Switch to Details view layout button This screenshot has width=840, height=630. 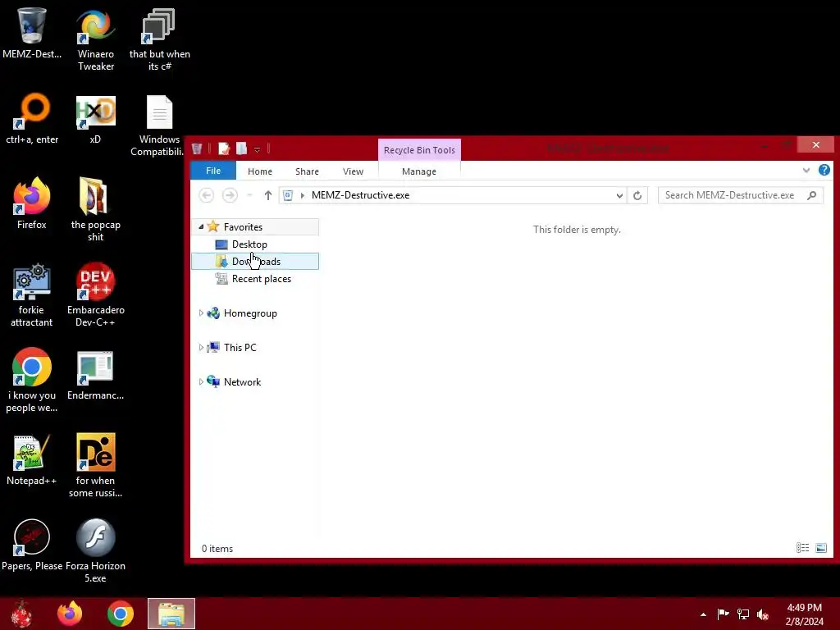[x=802, y=547]
